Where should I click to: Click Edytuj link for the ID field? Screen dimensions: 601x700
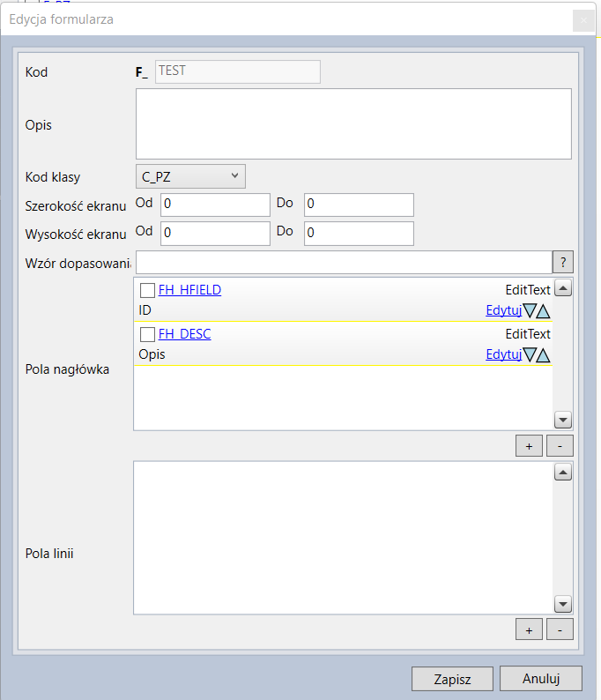click(504, 309)
